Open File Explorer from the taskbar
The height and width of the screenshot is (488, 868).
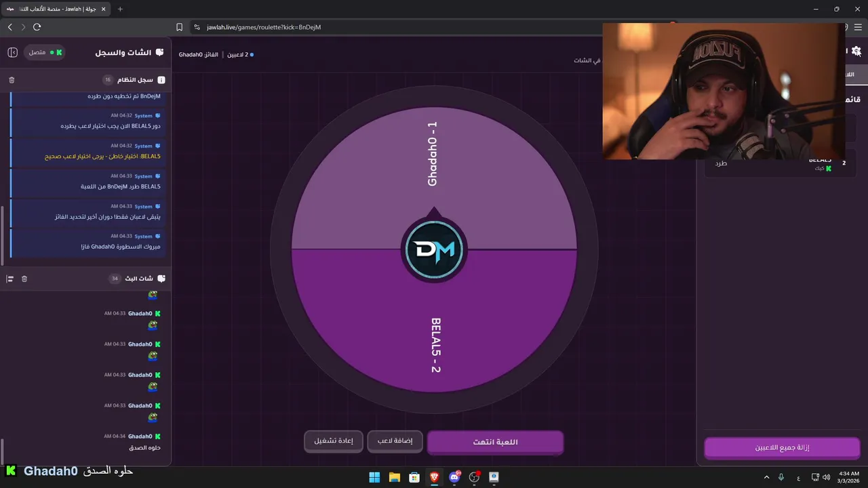394,477
